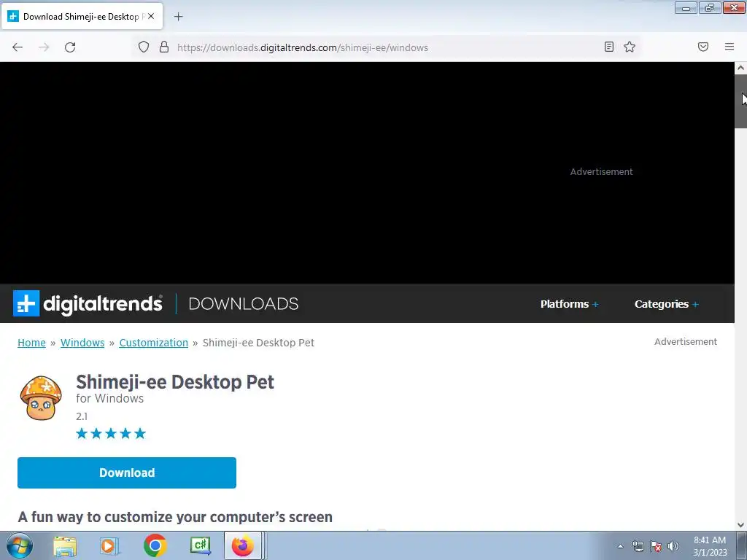This screenshot has width=747, height=560.
Task: Expand the Platforms menu
Action: pyautogui.click(x=569, y=304)
